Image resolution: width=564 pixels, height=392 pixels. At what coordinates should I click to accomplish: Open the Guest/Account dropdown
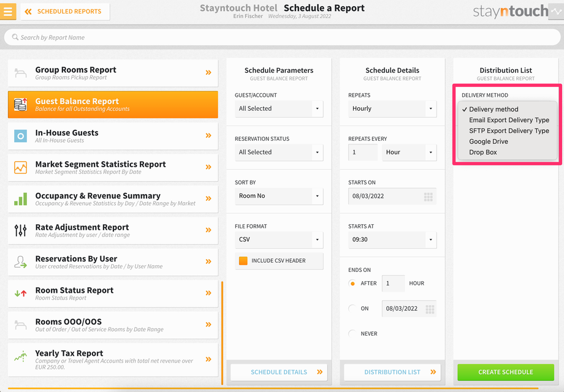click(279, 108)
